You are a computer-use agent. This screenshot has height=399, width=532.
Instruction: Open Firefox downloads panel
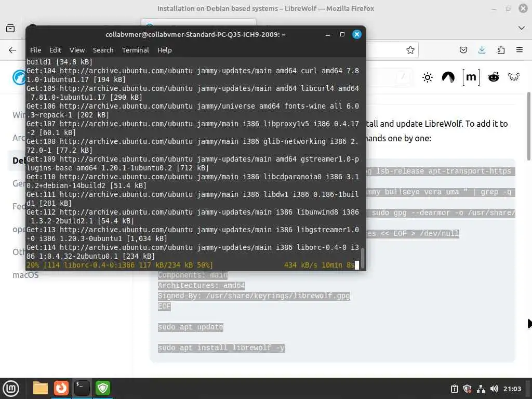point(482,50)
